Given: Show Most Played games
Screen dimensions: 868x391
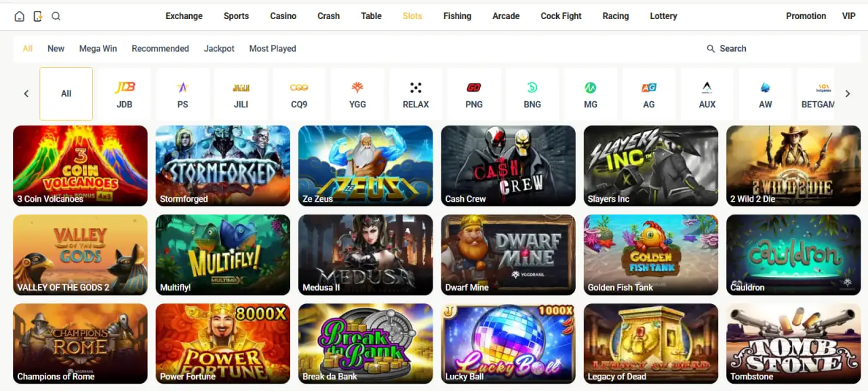Looking at the screenshot, I should 273,48.
